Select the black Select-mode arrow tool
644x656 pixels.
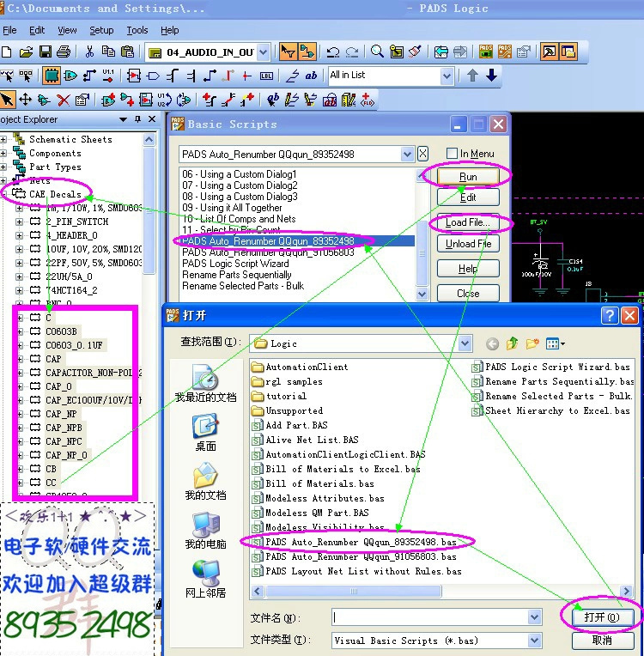[7, 100]
